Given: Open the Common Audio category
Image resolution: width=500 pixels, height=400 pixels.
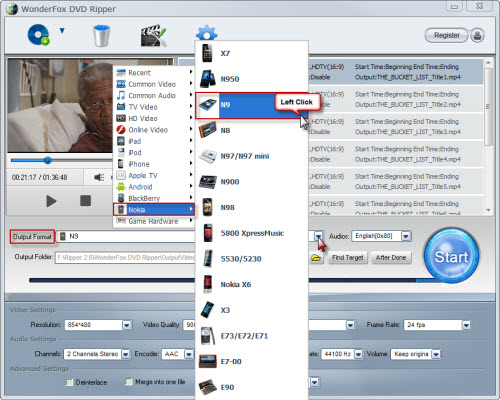Looking at the screenshot, I should pos(154,95).
